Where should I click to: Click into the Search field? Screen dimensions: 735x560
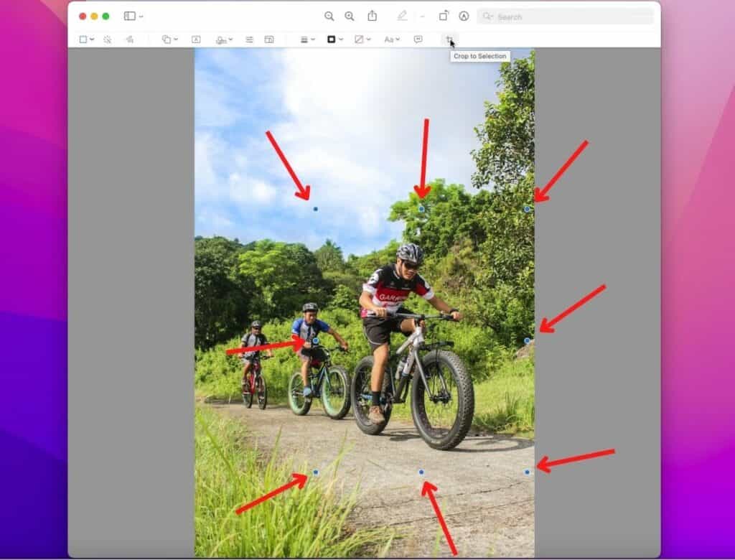pos(566,17)
